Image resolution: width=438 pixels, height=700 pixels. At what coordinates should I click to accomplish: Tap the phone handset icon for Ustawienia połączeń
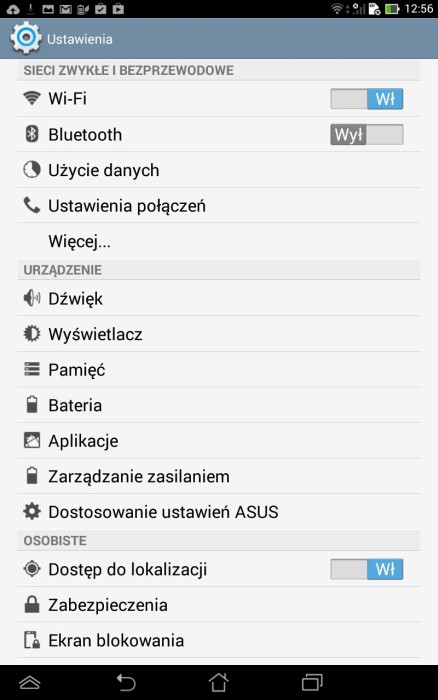[32, 205]
